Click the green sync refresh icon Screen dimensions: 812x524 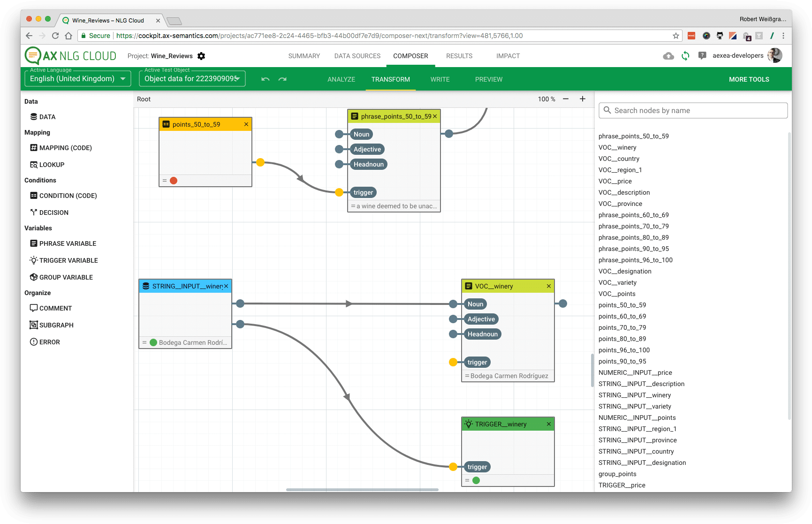point(685,56)
